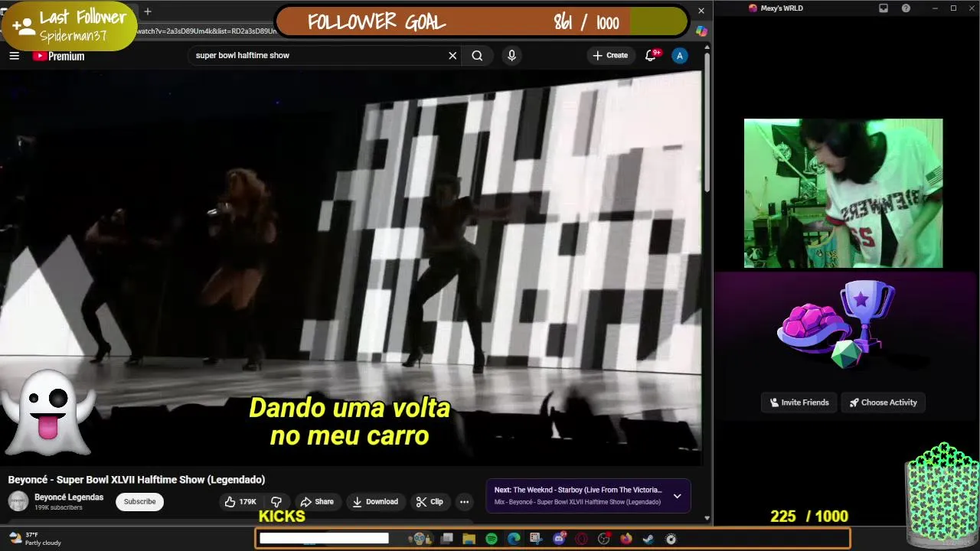The height and width of the screenshot is (551, 980).
Task: Open Opera GX from the taskbar
Action: [581, 539]
